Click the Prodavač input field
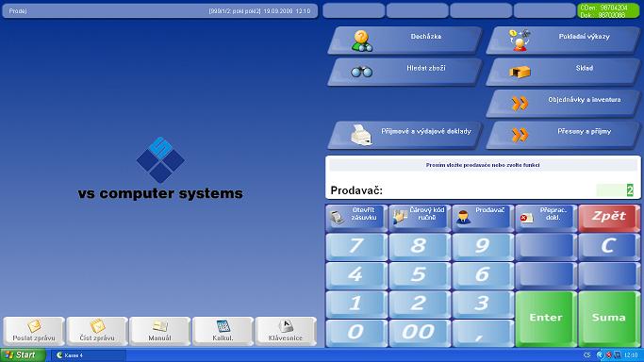The height and width of the screenshot is (362, 644). click(x=615, y=190)
